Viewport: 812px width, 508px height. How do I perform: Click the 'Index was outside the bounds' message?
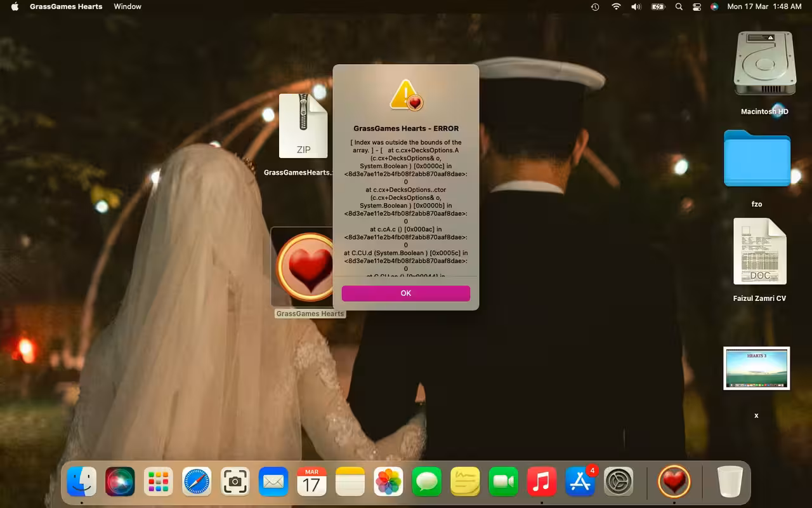click(x=406, y=147)
